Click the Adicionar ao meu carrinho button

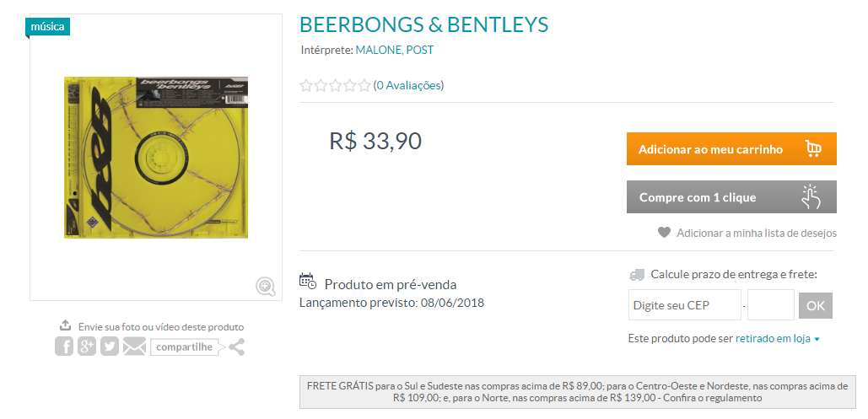pyautogui.click(x=731, y=149)
